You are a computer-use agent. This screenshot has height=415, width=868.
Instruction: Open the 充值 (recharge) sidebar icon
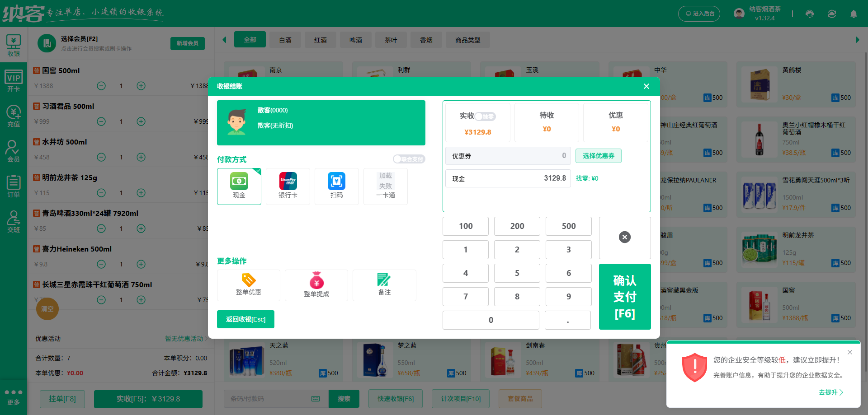tap(14, 116)
